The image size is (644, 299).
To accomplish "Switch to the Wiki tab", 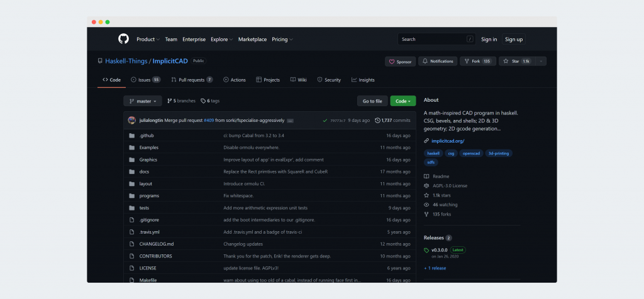I will pos(299,80).
